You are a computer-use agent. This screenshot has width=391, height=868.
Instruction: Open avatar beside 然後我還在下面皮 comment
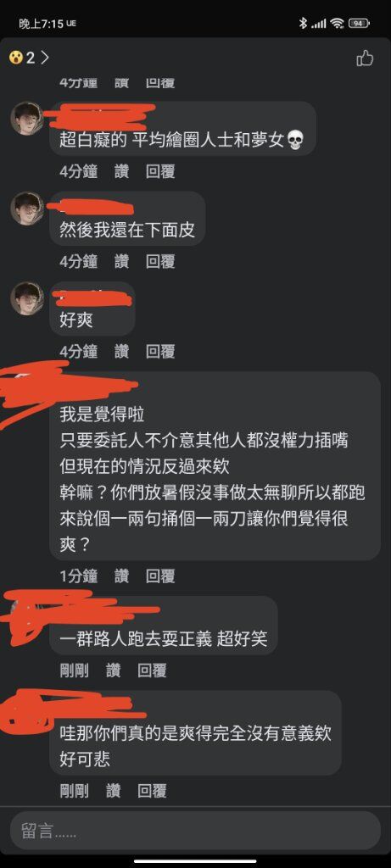tap(26, 209)
